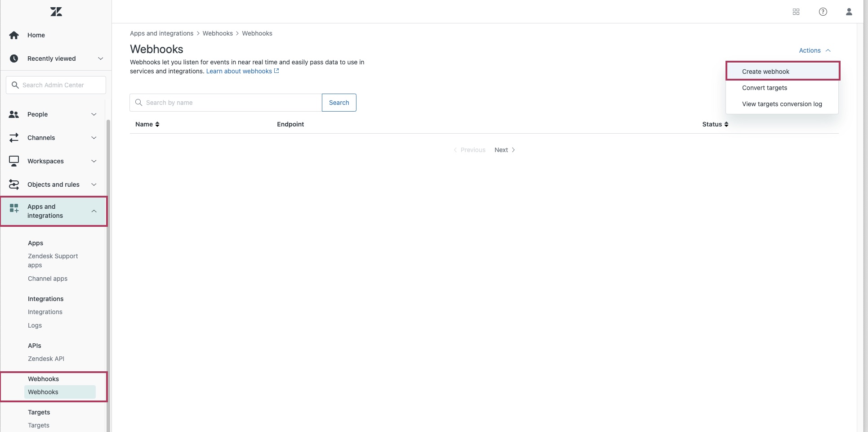The width and height of the screenshot is (868, 432).
Task: Open Zendesk API in sidebar
Action: pyautogui.click(x=46, y=359)
